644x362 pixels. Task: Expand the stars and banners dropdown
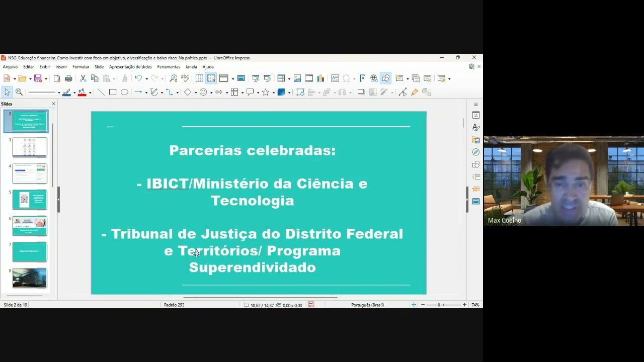[274, 93]
